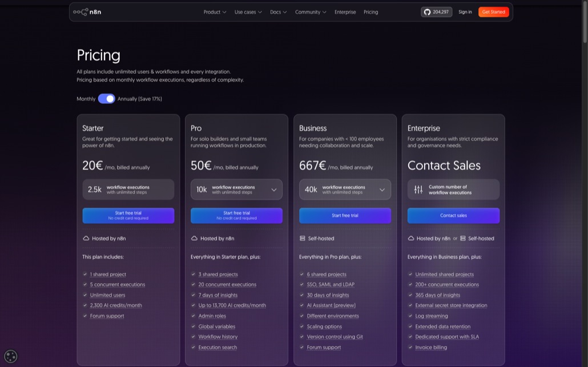Click 'Dedicated support with SLA' feature
The height and width of the screenshot is (367, 588).
pyautogui.click(x=447, y=337)
